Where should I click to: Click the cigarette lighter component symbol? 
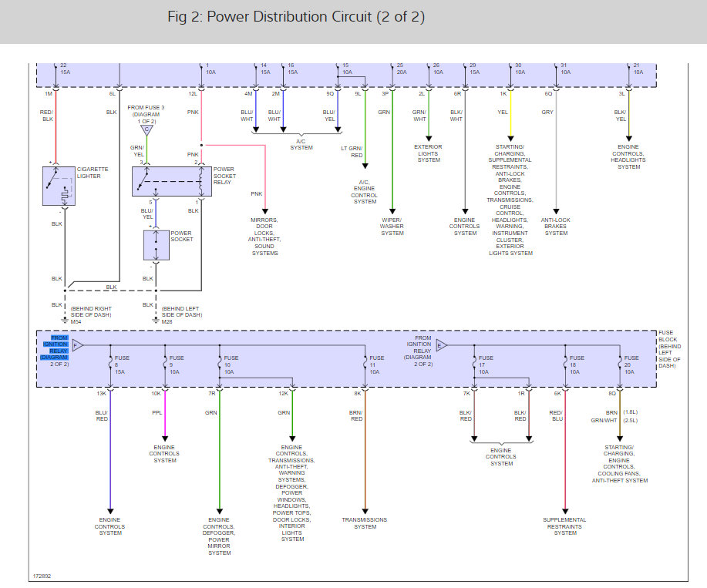[x=60, y=185]
